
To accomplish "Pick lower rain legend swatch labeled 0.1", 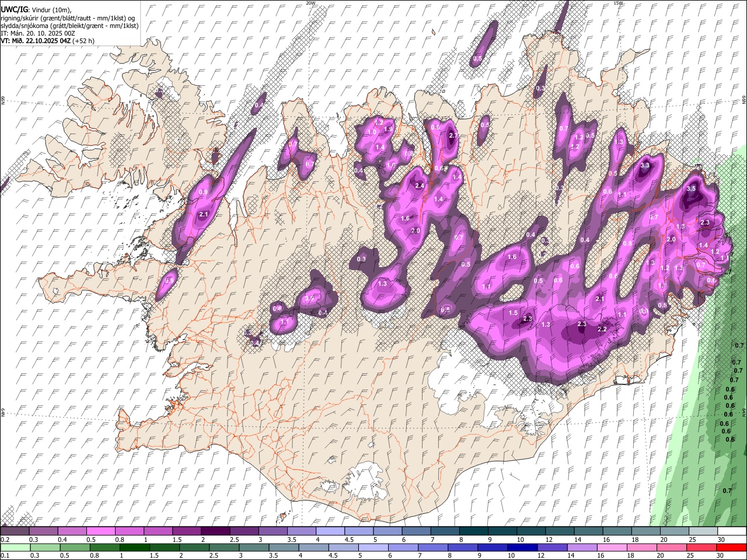I will tap(15, 547).
